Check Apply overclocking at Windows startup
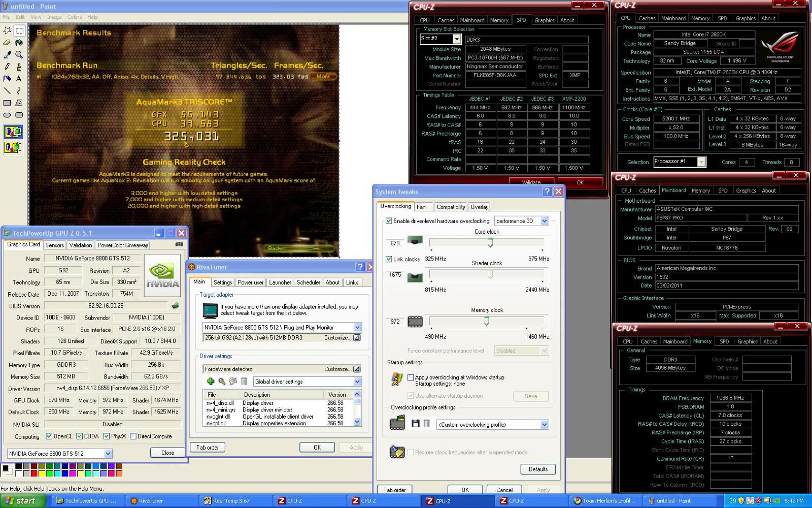 (411, 377)
